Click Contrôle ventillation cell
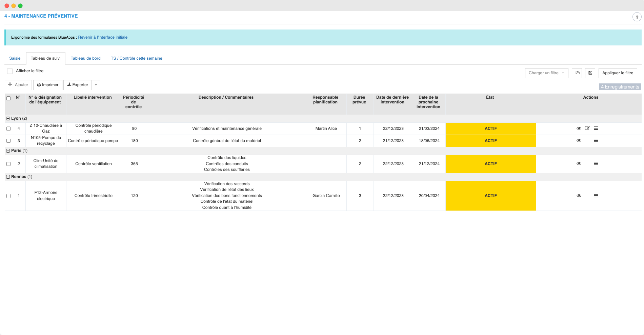644x335 pixels. 94,164
